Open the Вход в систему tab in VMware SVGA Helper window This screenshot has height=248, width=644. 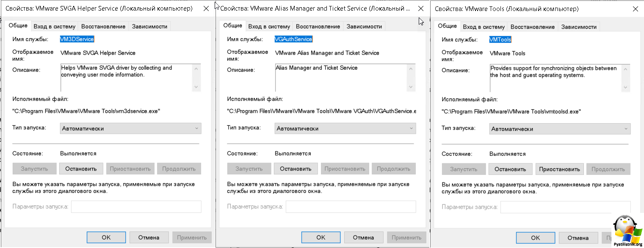coord(54,26)
